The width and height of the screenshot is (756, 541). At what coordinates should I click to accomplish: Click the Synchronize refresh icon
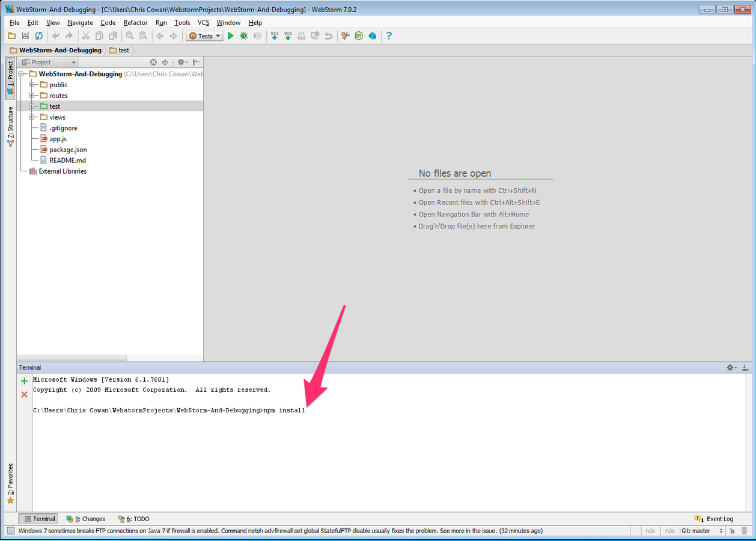[38, 36]
